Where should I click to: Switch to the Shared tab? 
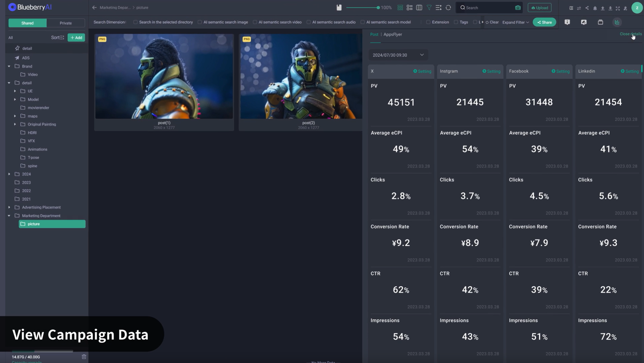(28, 23)
